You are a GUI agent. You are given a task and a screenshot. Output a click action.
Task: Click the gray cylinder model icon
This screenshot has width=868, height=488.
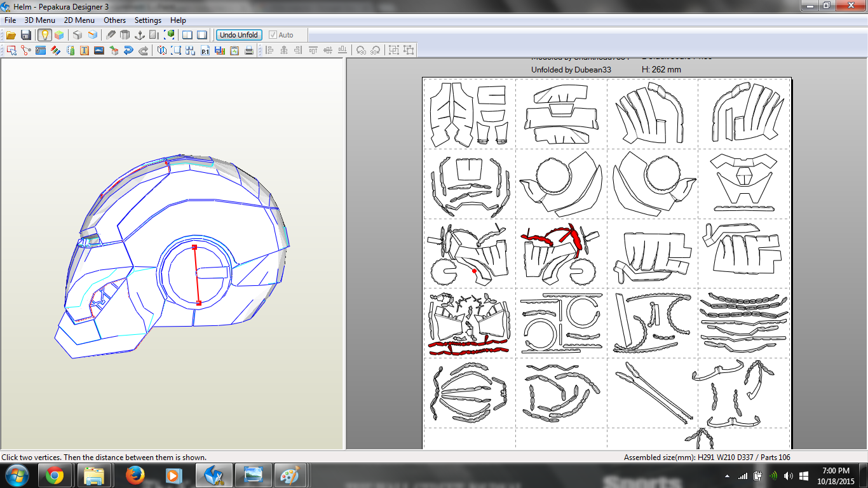[x=125, y=35]
